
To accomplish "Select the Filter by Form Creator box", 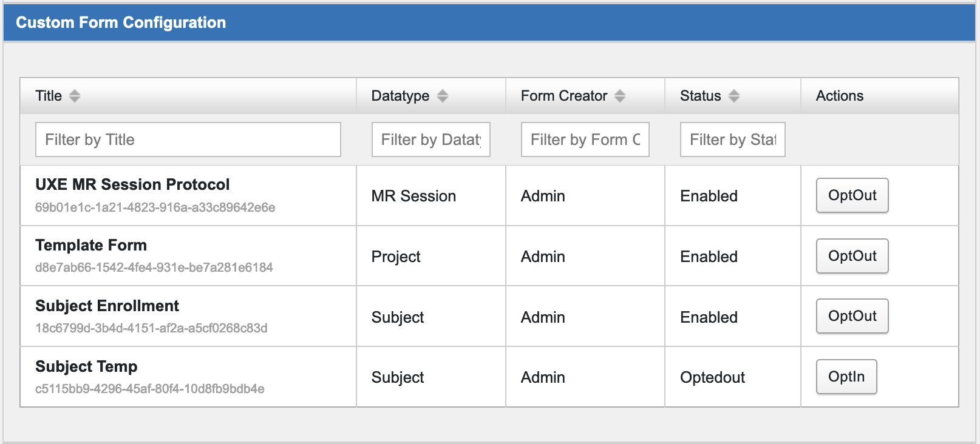I will click(x=585, y=140).
